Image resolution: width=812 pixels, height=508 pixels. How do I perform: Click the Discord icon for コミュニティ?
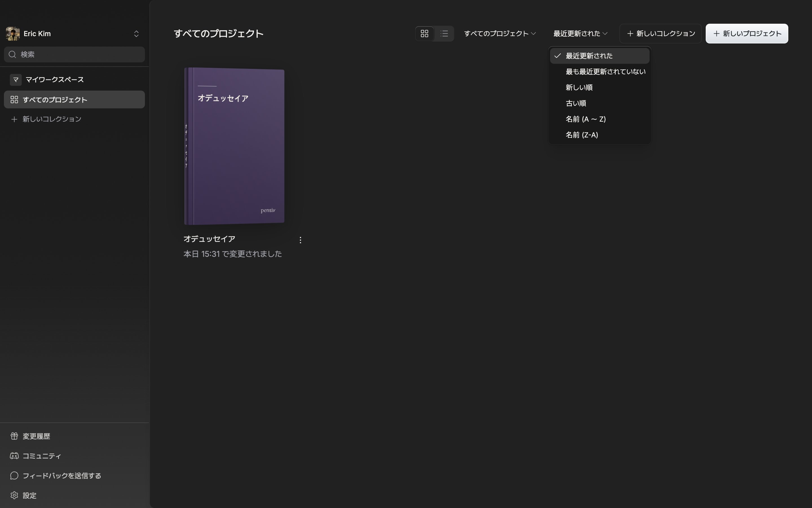14,456
